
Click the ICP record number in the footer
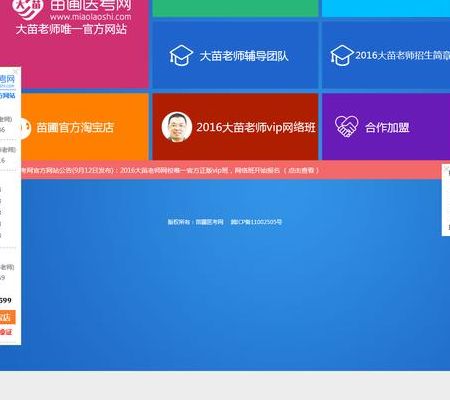pos(256,222)
